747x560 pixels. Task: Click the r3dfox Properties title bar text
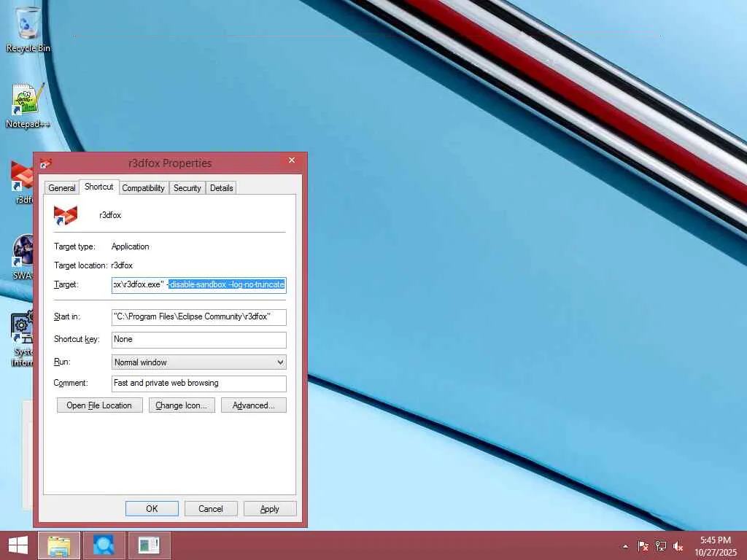point(170,163)
